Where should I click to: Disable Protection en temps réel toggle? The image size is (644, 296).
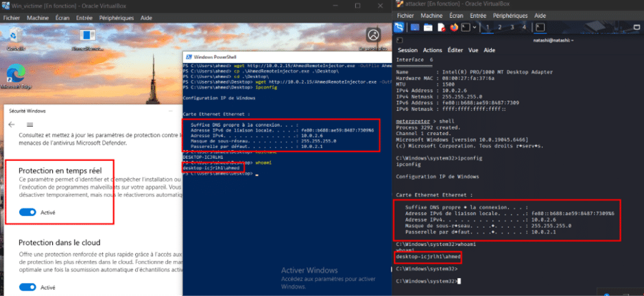(x=28, y=212)
